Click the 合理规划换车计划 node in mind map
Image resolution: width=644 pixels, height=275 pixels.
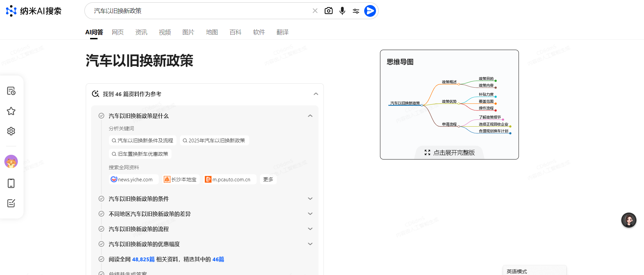pos(493,131)
